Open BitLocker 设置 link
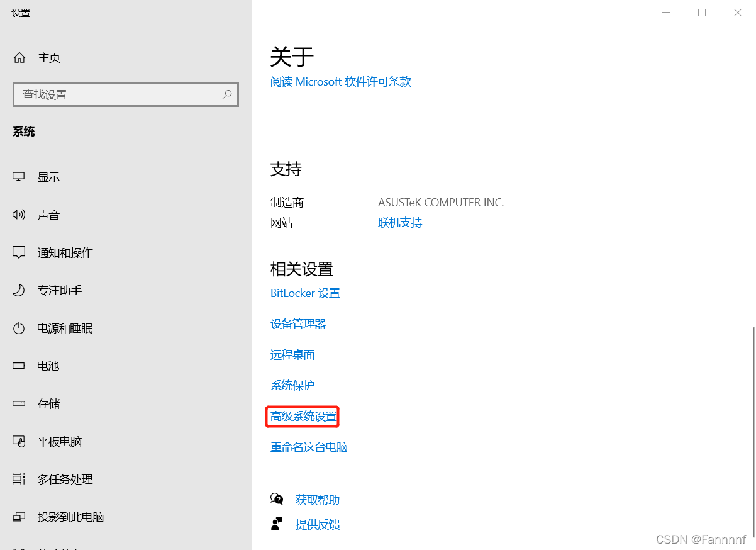This screenshot has height=550, width=756. pyautogui.click(x=305, y=293)
